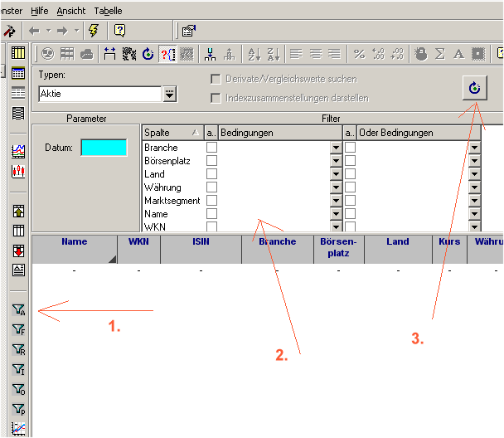
Task: Open Branche Bedingungen dropdown
Action: pos(336,148)
